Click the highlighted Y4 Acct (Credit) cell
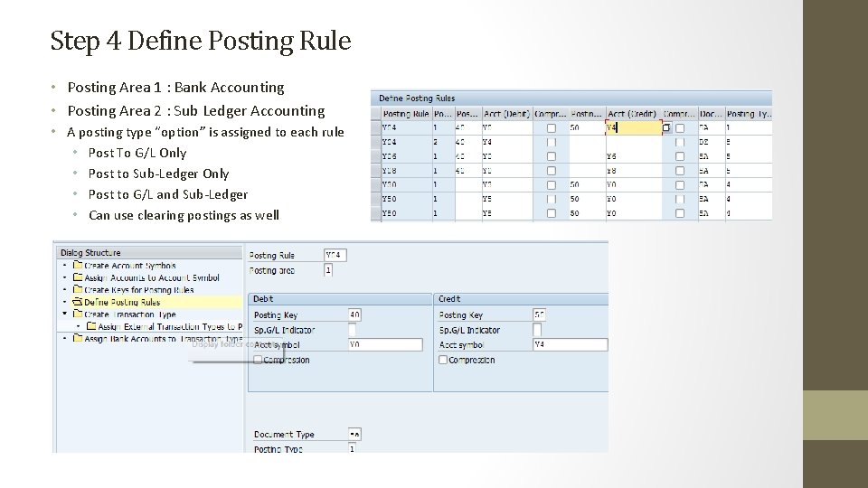 coord(633,127)
